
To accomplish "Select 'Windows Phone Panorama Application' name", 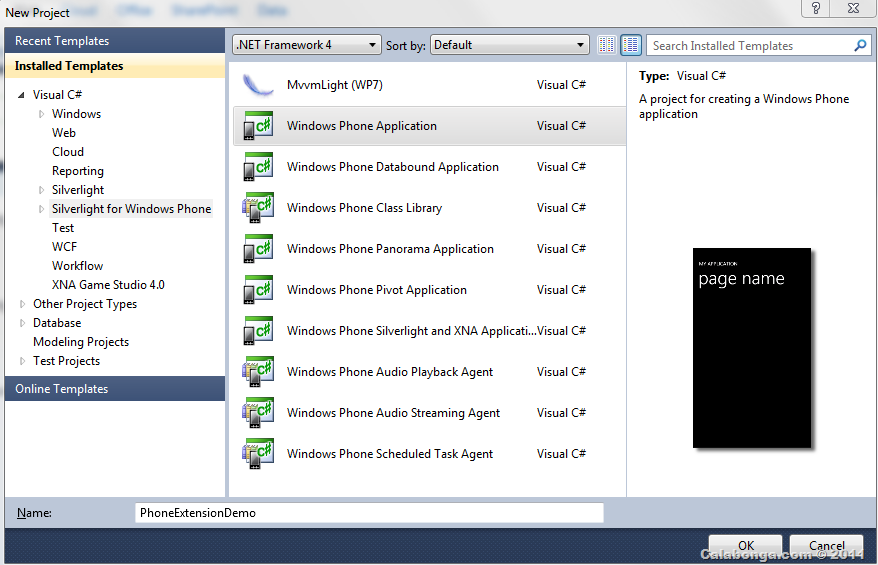I will pos(390,249).
